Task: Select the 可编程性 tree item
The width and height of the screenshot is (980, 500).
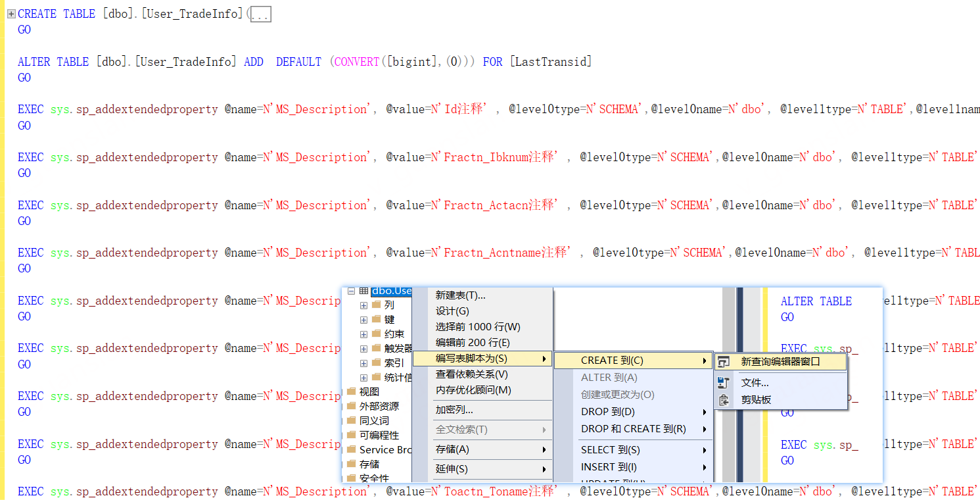Action: point(379,436)
